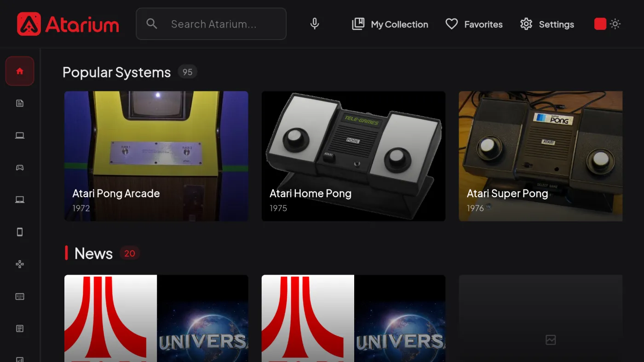Go to the Home sidebar icon
This screenshot has width=644, height=362.
pos(20,71)
